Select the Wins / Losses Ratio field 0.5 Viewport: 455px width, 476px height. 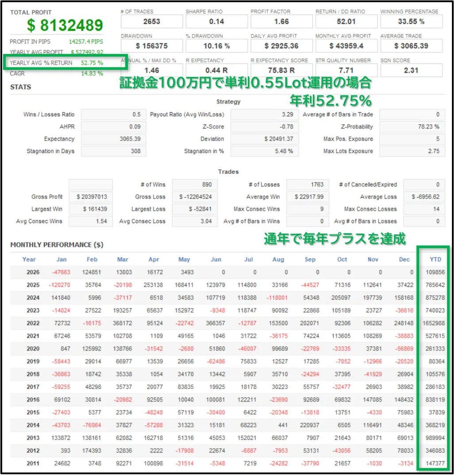(x=113, y=115)
